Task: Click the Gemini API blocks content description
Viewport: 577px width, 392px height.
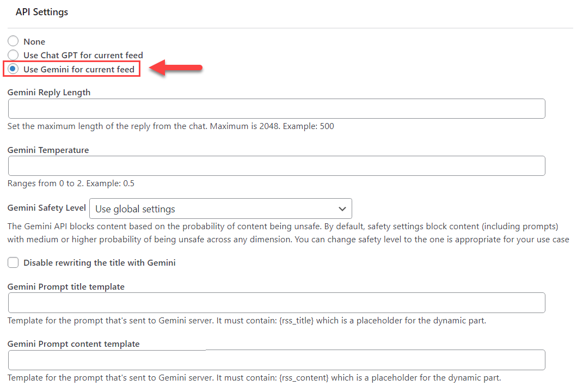Action: (288, 233)
